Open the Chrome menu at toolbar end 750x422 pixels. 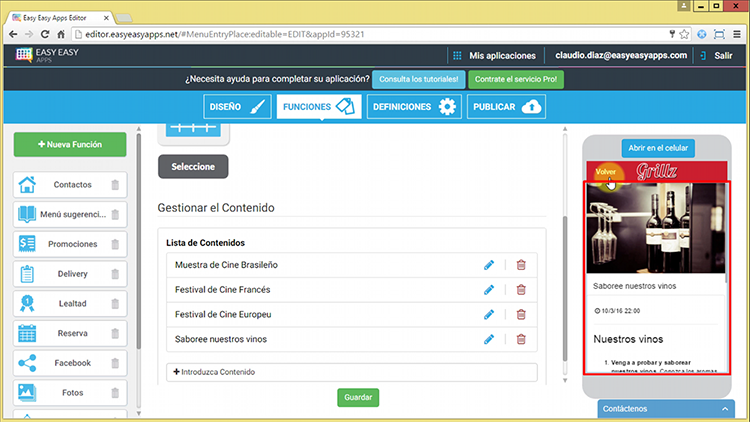click(x=737, y=33)
